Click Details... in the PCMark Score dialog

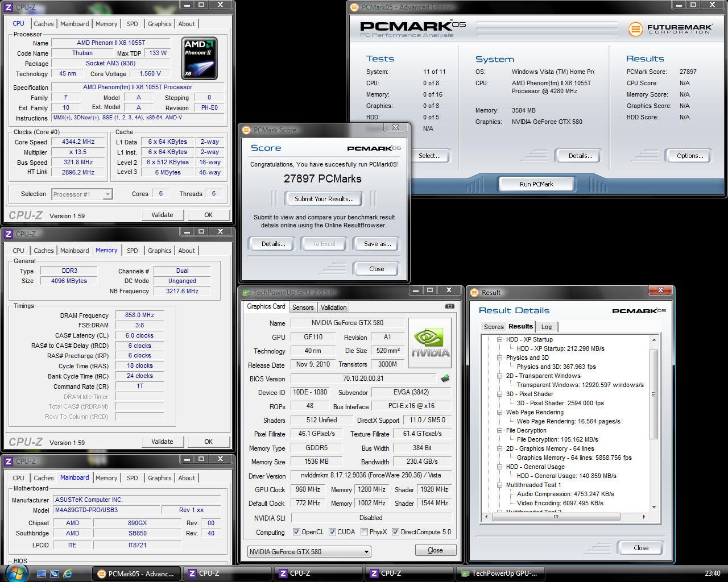coord(274,244)
